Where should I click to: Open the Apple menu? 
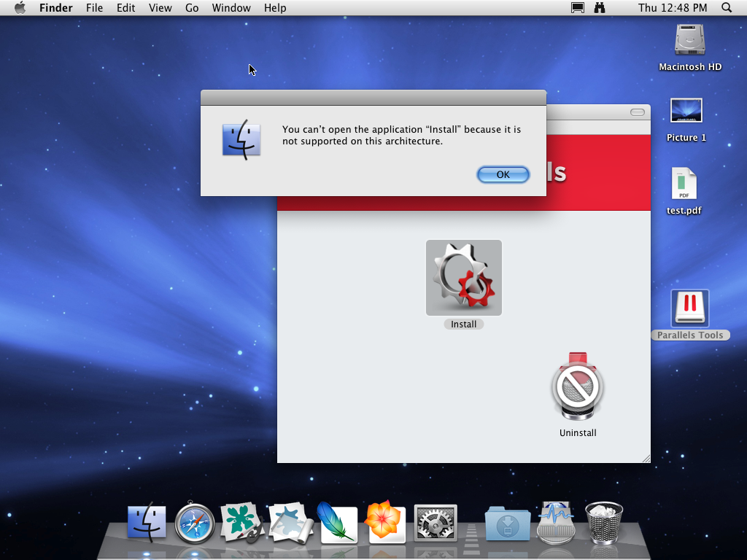click(20, 7)
